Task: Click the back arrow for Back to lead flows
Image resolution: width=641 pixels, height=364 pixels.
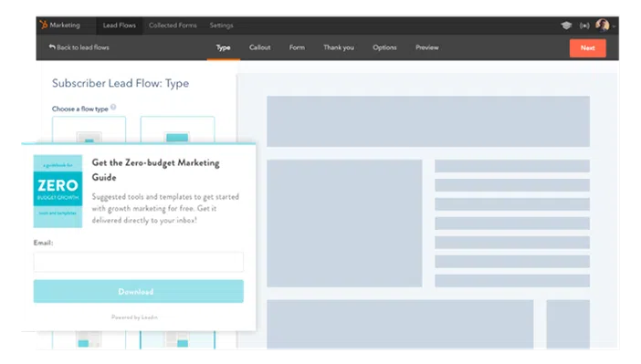Action: [52, 47]
